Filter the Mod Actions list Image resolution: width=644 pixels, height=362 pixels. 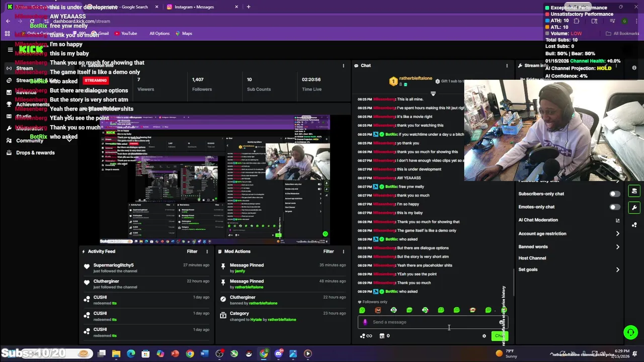(329, 251)
